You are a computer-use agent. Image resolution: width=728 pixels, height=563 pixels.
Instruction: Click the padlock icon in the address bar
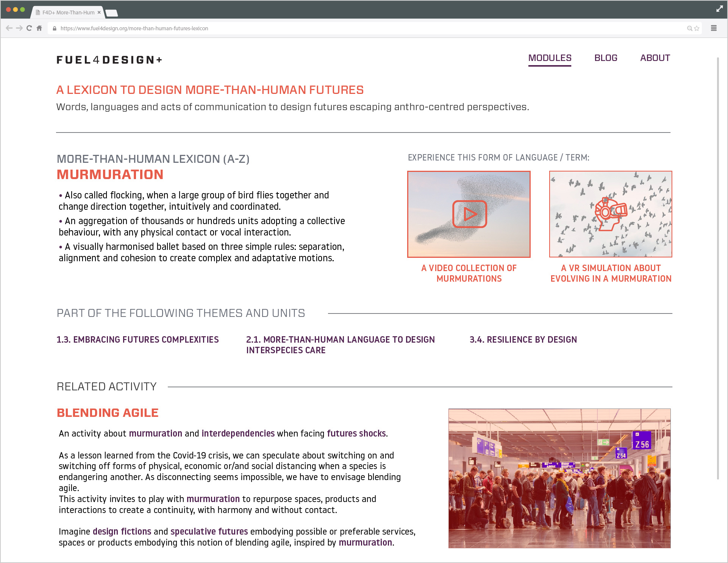click(x=55, y=28)
